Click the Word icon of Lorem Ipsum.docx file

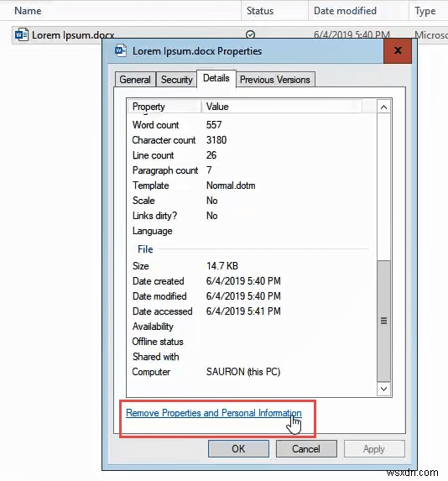point(22,35)
